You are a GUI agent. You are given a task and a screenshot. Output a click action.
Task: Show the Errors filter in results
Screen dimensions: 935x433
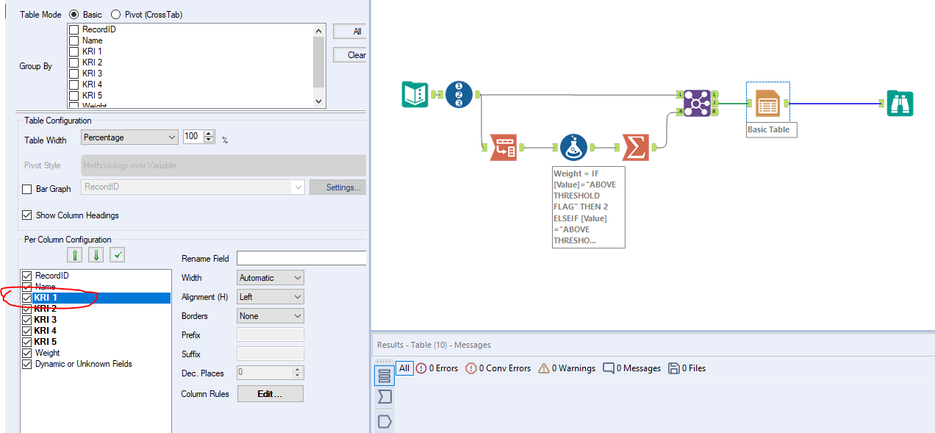(436, 369)
